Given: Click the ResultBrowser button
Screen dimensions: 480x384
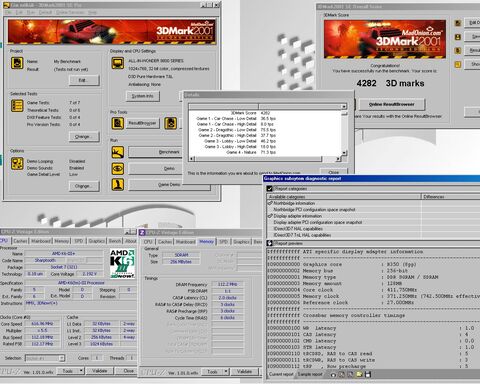Looking at the screenshot, I should pyautogui.click(x=142, y=123).
